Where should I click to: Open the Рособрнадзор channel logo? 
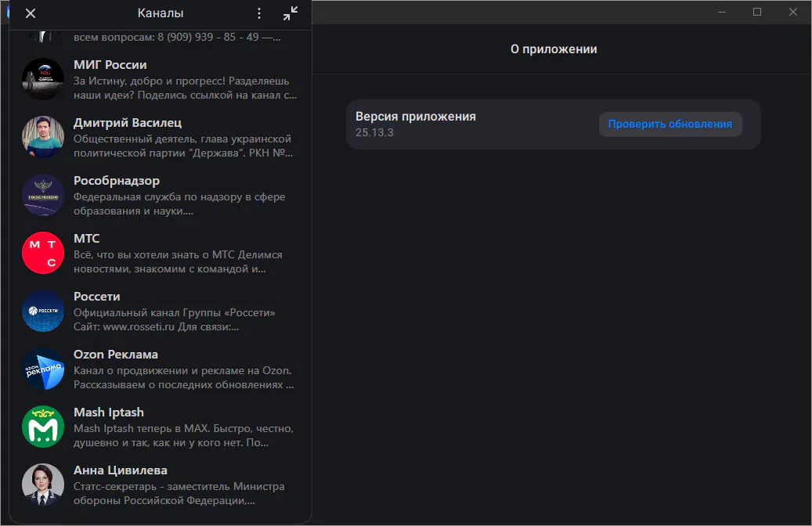coord(43,195)
